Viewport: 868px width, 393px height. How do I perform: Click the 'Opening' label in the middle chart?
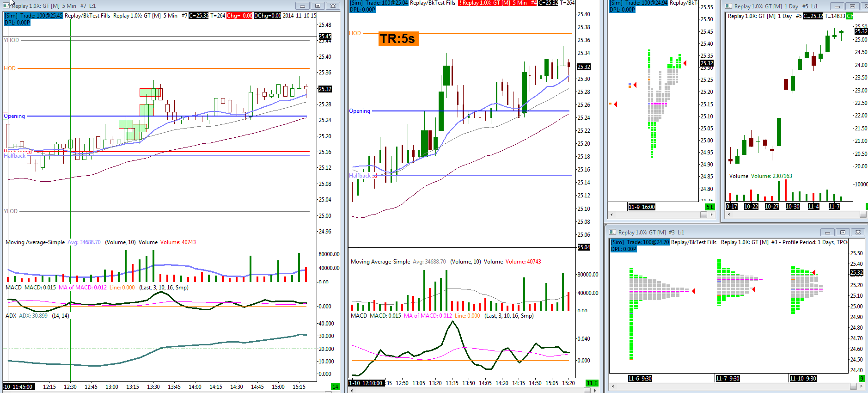click(360, 111)
